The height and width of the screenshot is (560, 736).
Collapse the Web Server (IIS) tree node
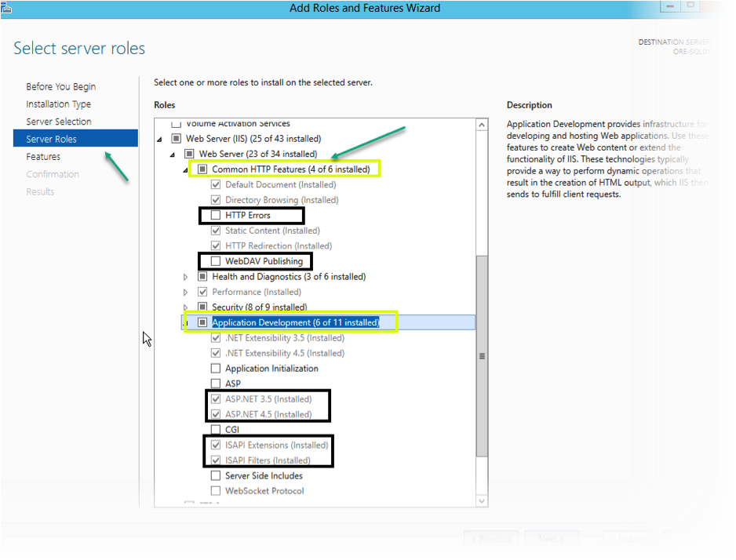[159, 140]
